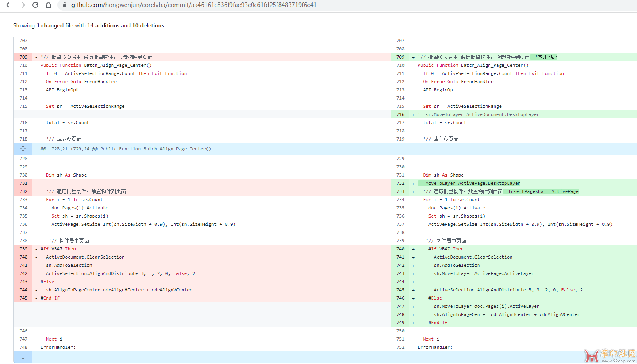This screenshot has width=637, height=364.
Task: Click deleted 'sh.AlignToPageCenter' line 744
Action: (119, 290)
